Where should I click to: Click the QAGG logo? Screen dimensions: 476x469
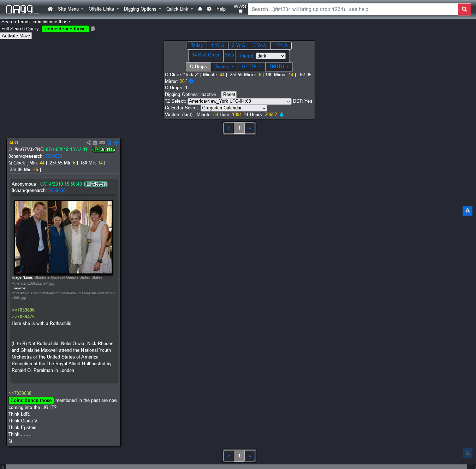coord(22,9)
